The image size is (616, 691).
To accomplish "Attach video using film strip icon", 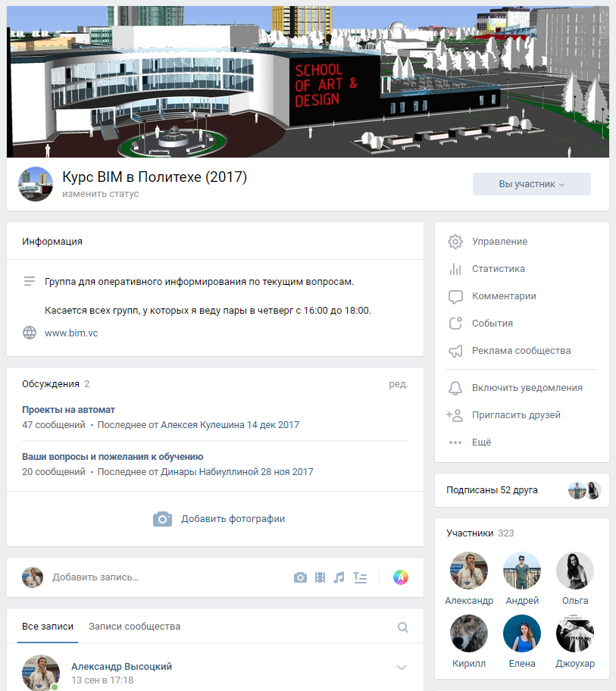I will pyautogui.click(x=321, y=577).
